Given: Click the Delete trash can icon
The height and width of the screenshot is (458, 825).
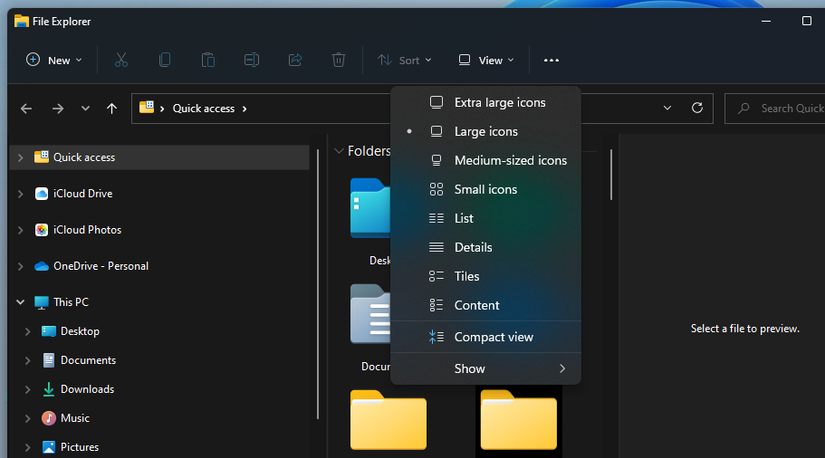Looking at the screenshot, I should click(339, 60).
